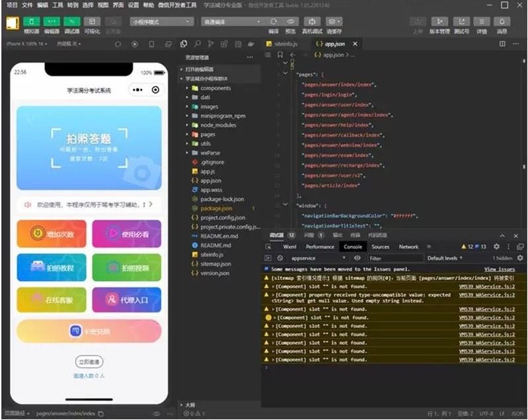Image resolution: width=528 pixels, height=420 pixels.
Task: Click the compile refresh icon
Action: tap(274, 22)
